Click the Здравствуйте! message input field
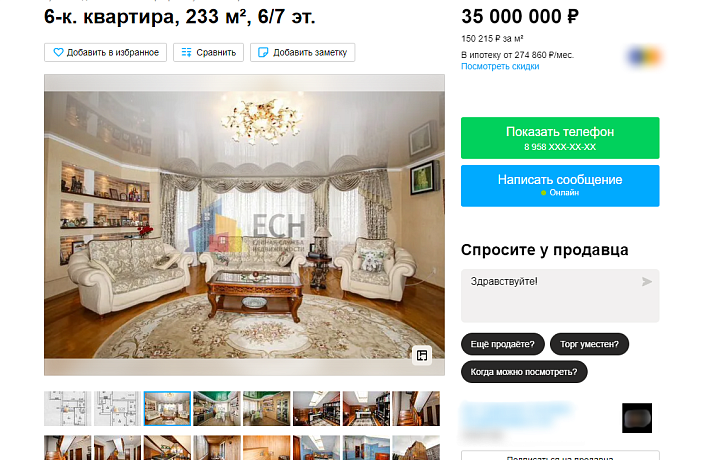Screen dimensions: 720x460 point(560,296)
